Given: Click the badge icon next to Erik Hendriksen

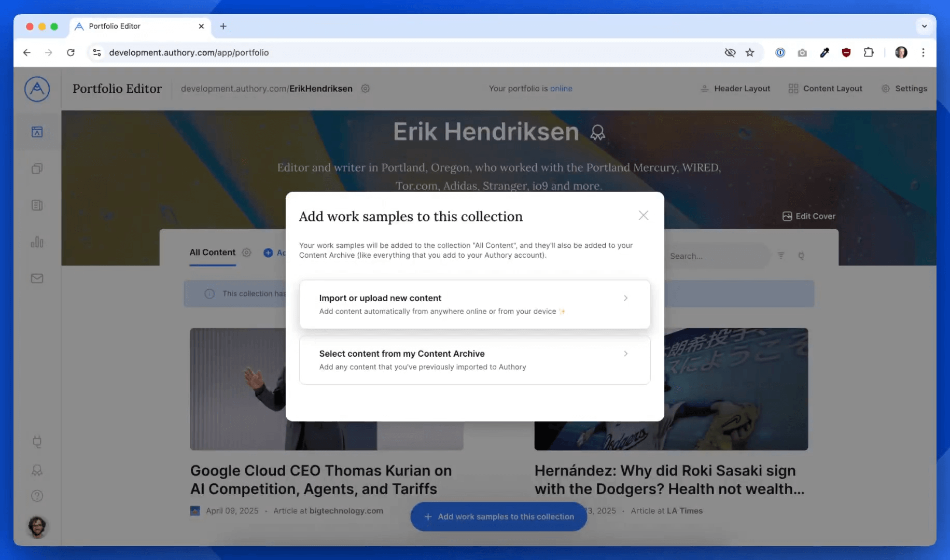Looking at the screenshot, I should [597, 133].
